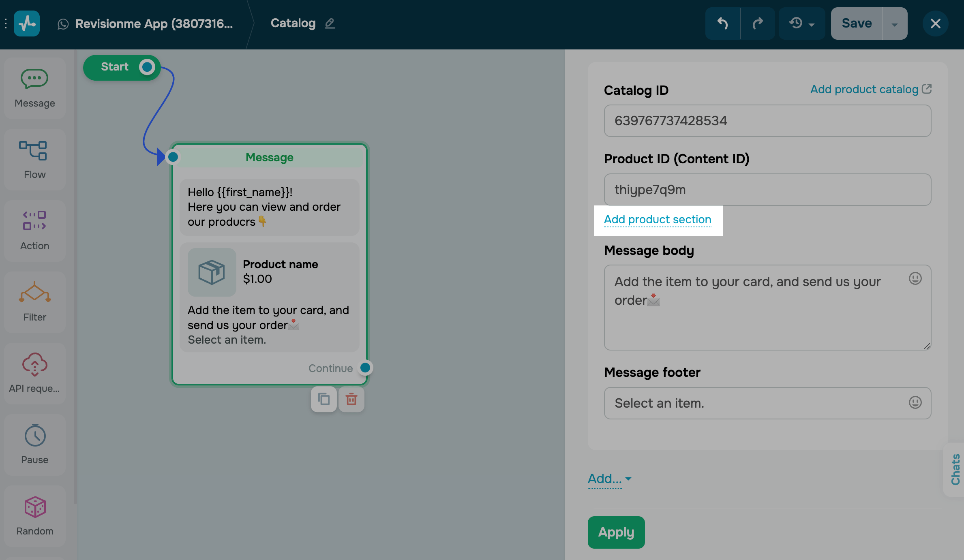Open the Add... element dropdown
Image resolution: width=964 pixels, height=560 pixels.
coord(609,479)
